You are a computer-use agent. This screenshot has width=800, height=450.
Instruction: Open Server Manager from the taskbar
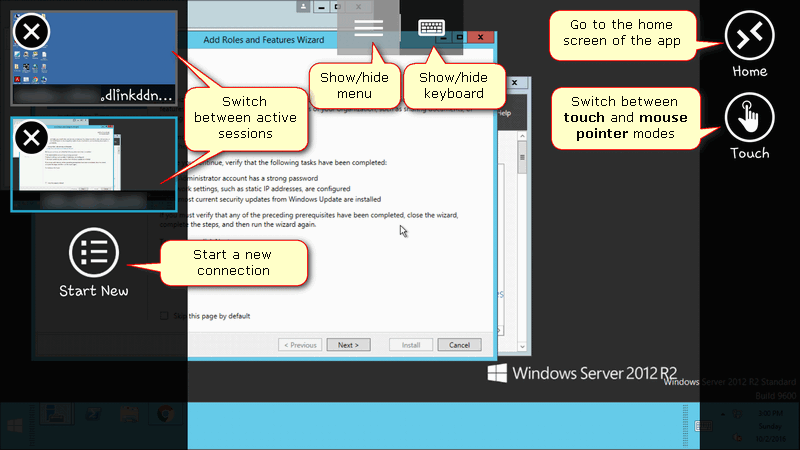click(x=56, y=415)
